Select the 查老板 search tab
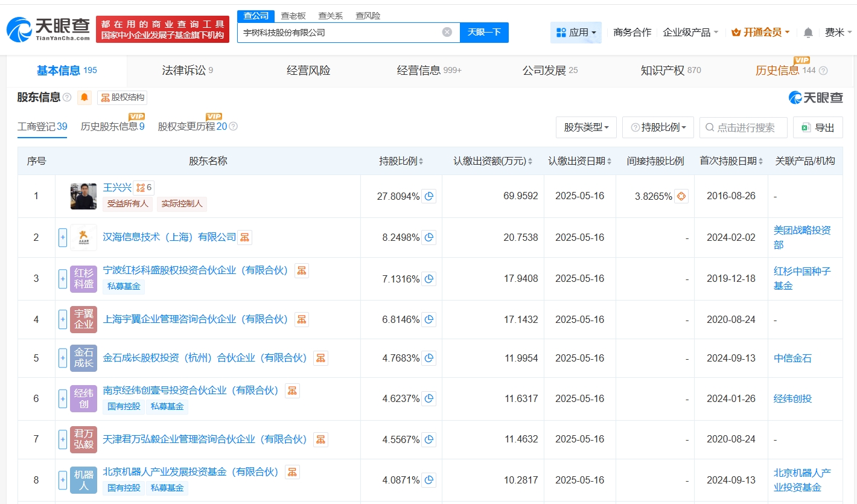 tap(293, 15)
